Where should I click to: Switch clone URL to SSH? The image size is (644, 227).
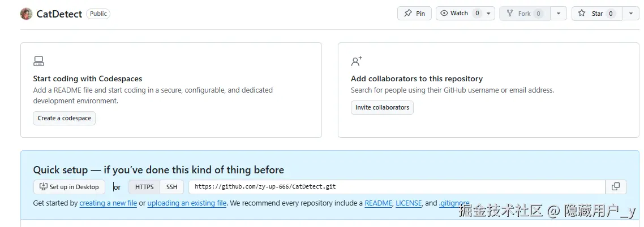[171, 187]
